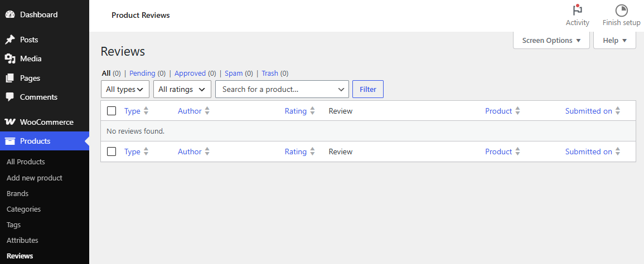Show Pending reviews filter
Screen dimensions: 644x264
tap(142, 73)
